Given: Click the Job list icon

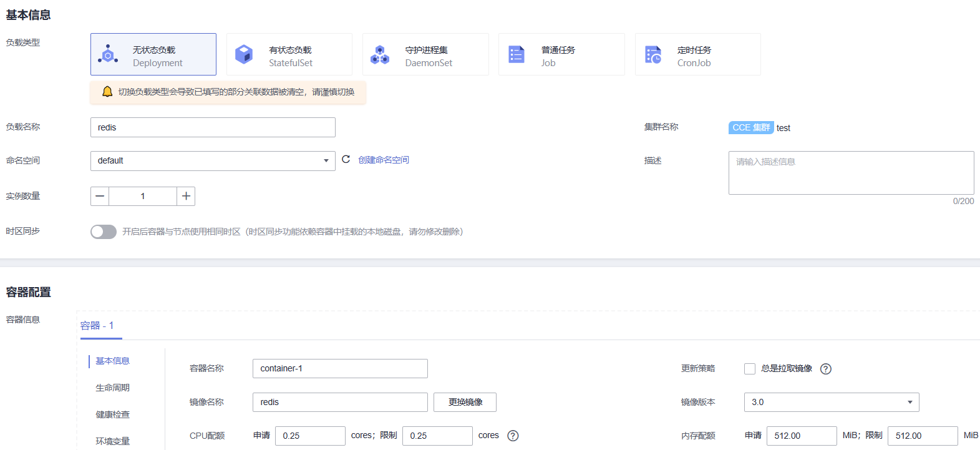Looking at the screenshot, I should (x=517, y=54).
